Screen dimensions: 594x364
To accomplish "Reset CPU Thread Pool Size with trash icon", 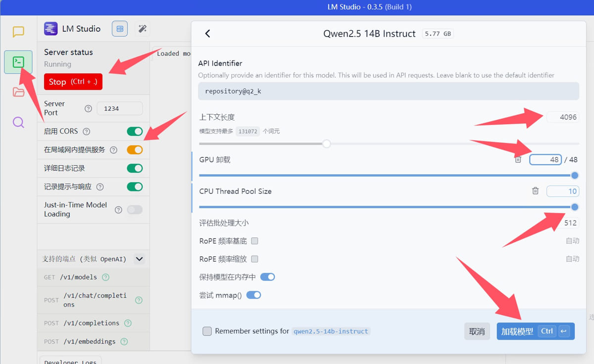I will (x=535, y=191).
